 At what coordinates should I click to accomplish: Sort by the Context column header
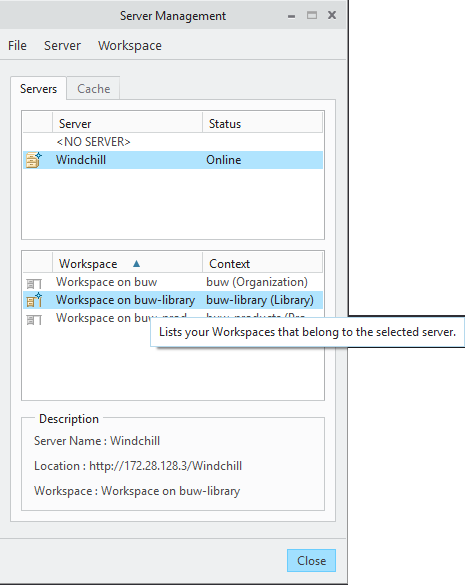[262, 264]
